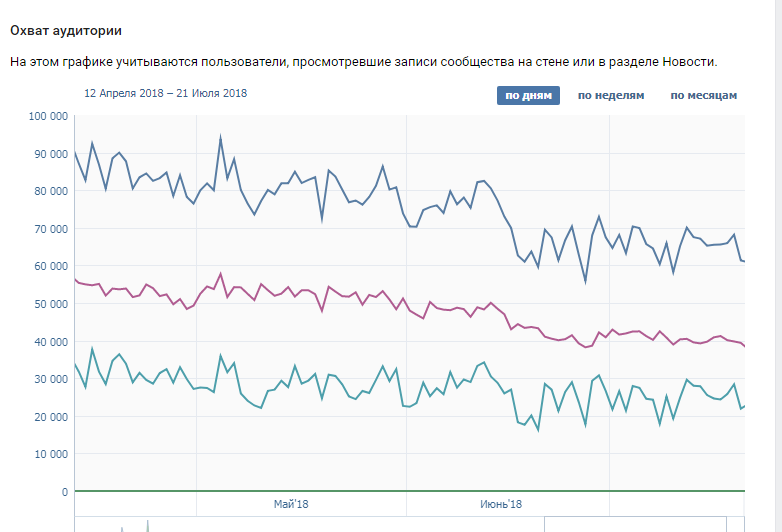This screenshot has height=532, width=782.
Task: Select the 'по дням' view tab
Action: pyautogui.click(x=528, y=95)
